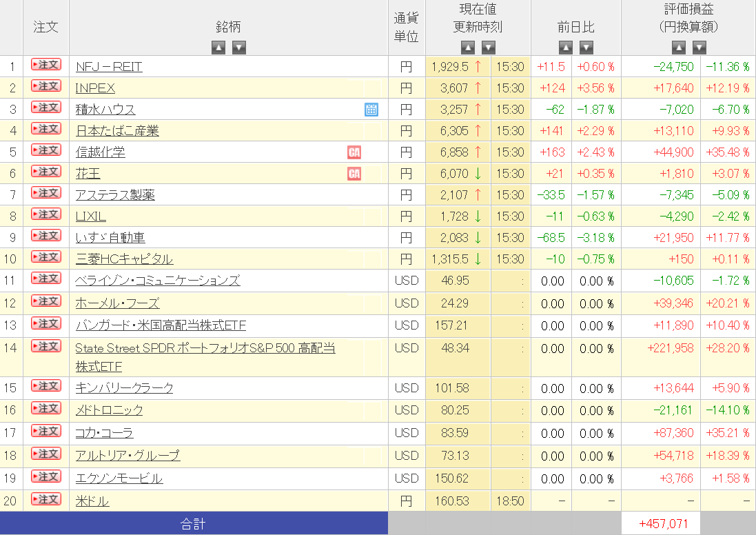756x535 pixels.
Task: Click 注文 button for ベライゾン・コミュニケーションズ
Action: [46, 279]
